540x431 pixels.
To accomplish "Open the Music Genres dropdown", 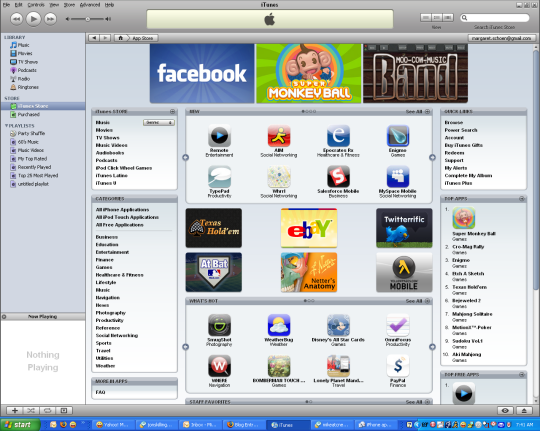I will point(159,123).
